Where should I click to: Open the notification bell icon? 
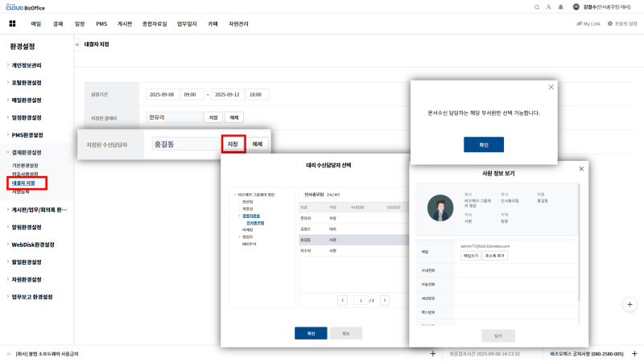point(562,6)
